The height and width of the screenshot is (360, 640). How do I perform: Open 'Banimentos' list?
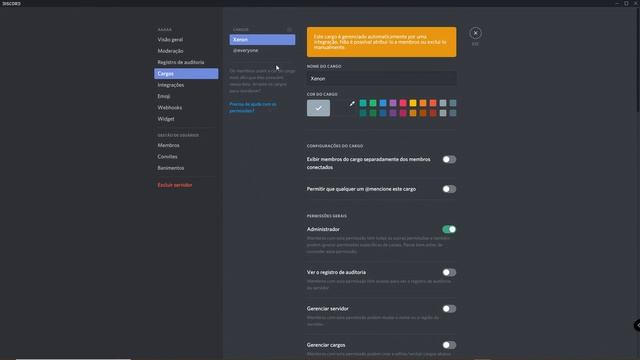click(x=186, y=168)
